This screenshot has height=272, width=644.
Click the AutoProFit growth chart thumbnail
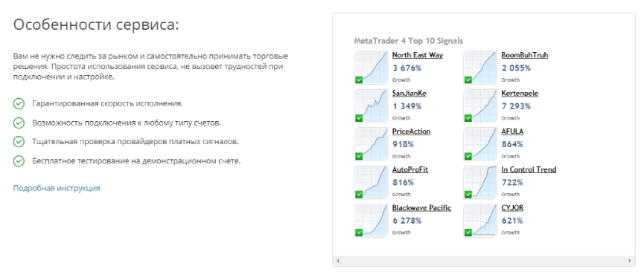pos(371,182)
